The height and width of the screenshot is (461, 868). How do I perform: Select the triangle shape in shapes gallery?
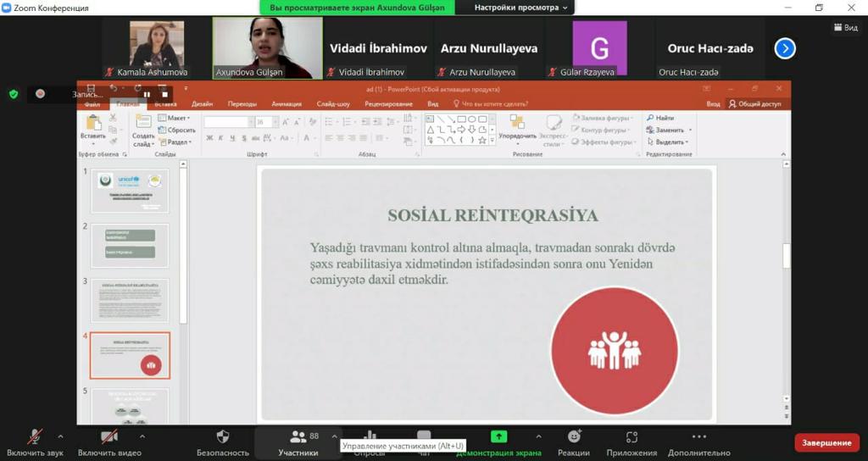pyautogui.click(x=430, y=130)
